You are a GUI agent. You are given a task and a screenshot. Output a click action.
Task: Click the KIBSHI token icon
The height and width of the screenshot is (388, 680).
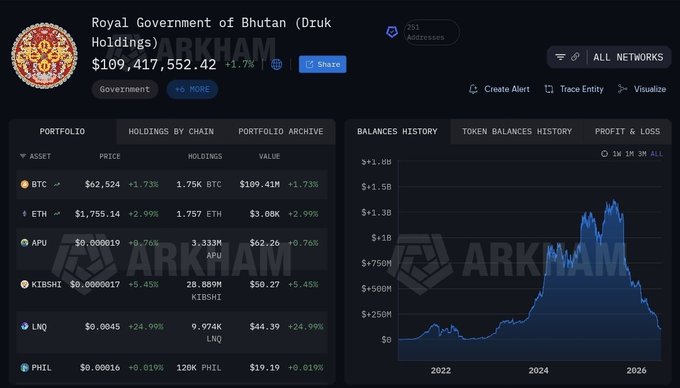[25, 284]
